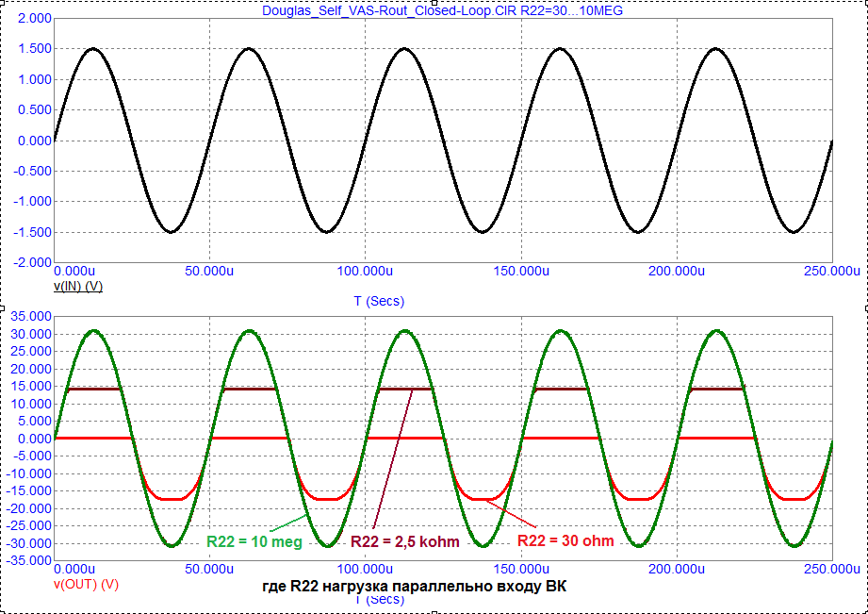This screenshot has width=868, height=614.
Task: Click the -0.500 value on the top Y axis
Action: point(32,172)
